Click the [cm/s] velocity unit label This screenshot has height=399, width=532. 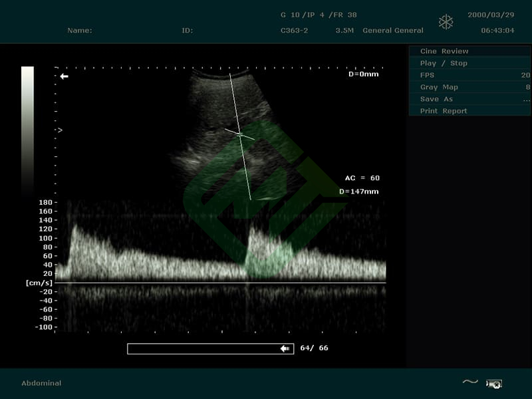click(x=39, y=283)
